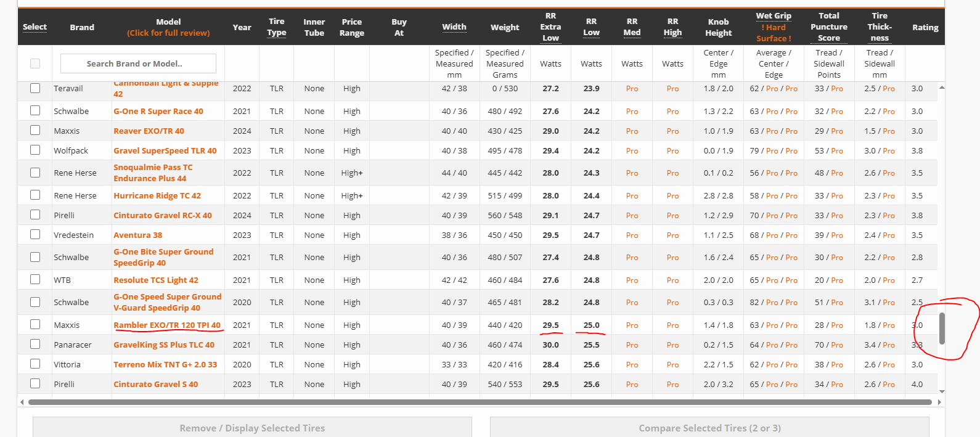
Task: Sort by RR Extra Low header
Action: (x=550, y=27)
